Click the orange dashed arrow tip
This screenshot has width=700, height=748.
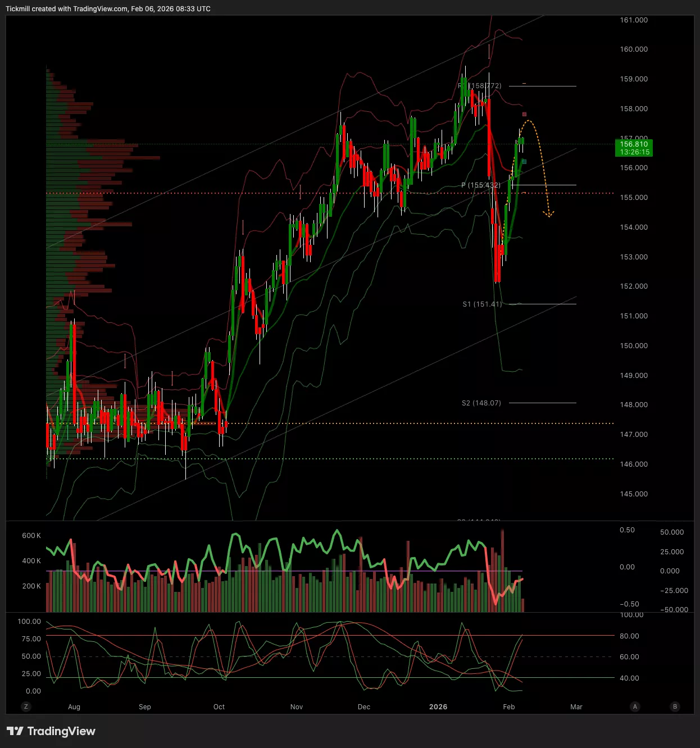(x=549, y=214)
